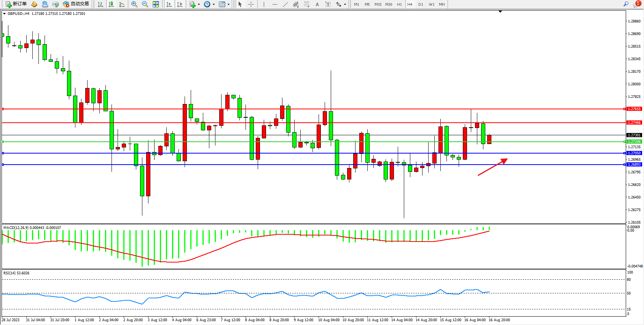Click the red 1.27655 price level label

pyautogui.click(x=634, y=109)
